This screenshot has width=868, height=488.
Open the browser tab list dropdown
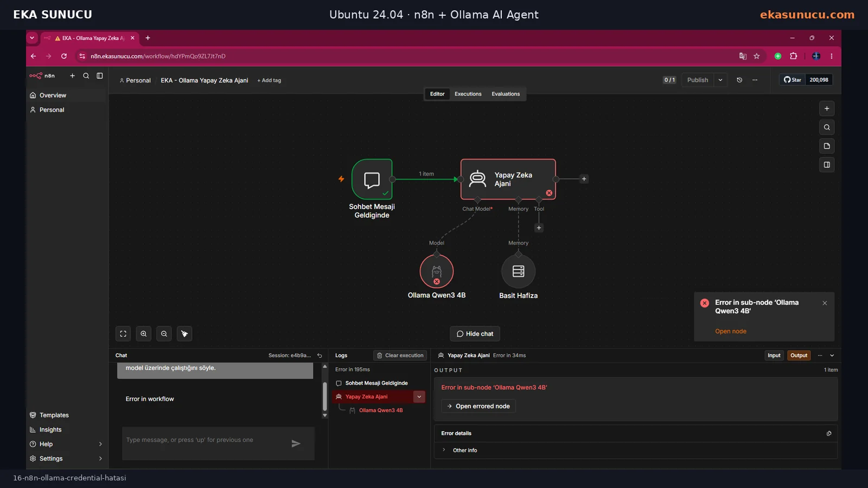click(32, 38)
